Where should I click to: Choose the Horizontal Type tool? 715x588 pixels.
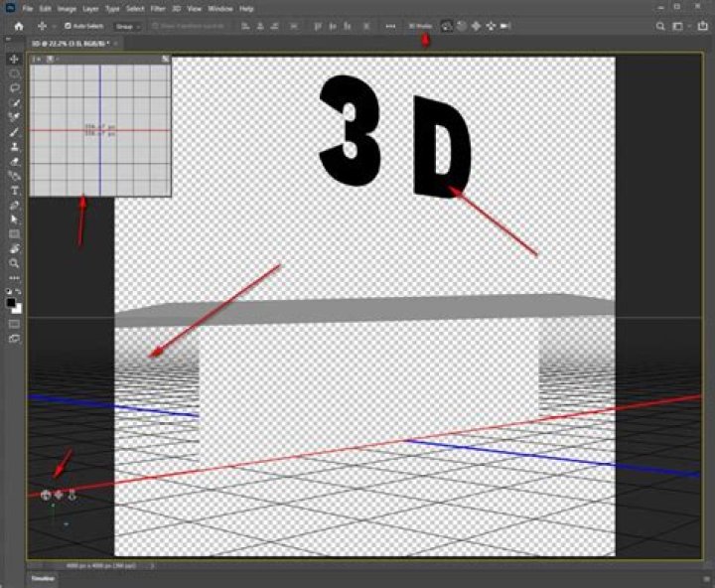point(15,190)
